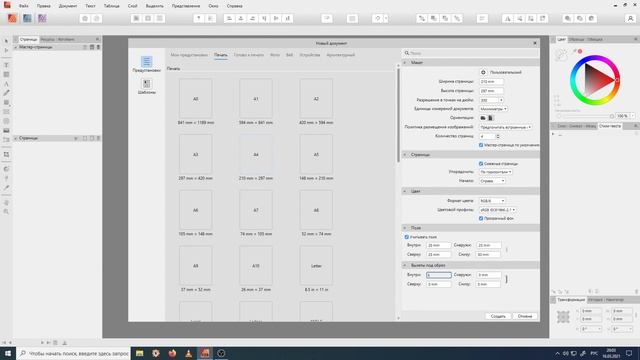Open the Windows Start menu

[x=8, y=353]
